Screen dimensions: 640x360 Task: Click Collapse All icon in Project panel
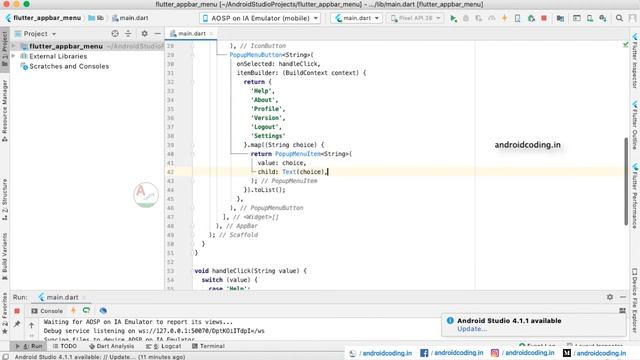128,33
